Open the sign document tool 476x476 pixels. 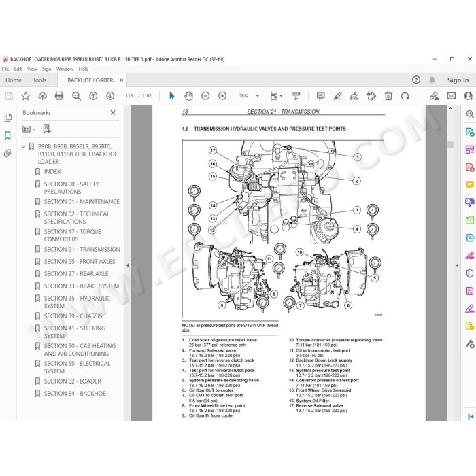click(354, 96)
